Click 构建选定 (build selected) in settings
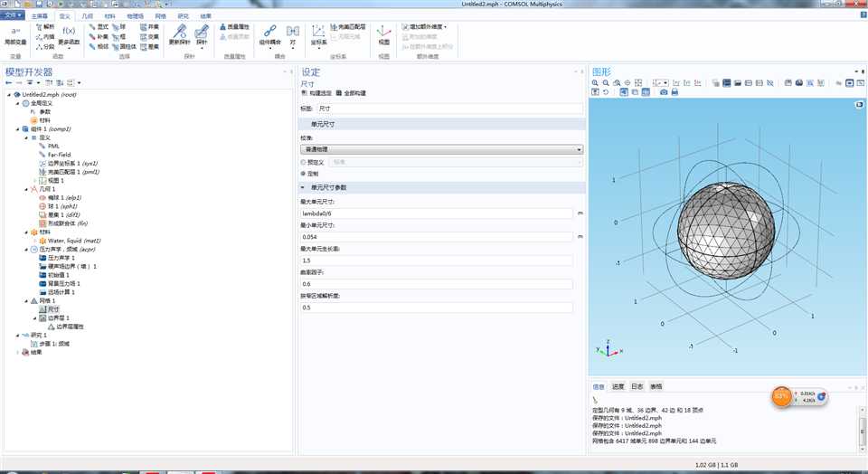Image resolution: width=868 pixels, height=474 pixels. click(317, 93)
